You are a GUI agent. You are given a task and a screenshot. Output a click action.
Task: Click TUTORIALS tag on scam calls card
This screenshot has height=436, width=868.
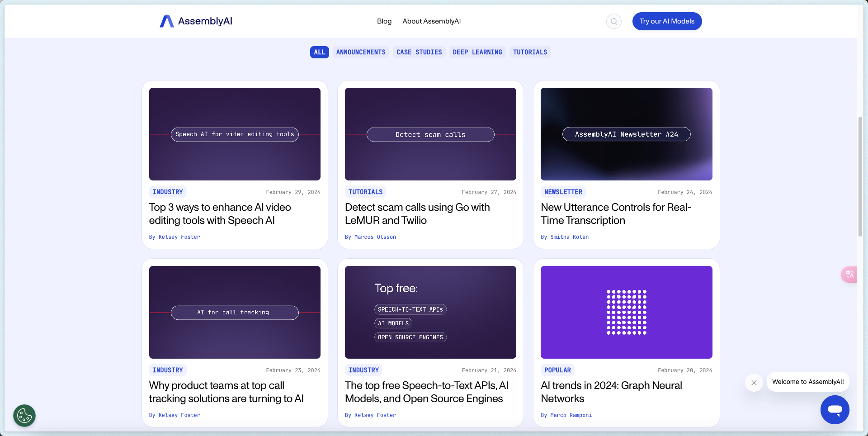pos(365,192)
